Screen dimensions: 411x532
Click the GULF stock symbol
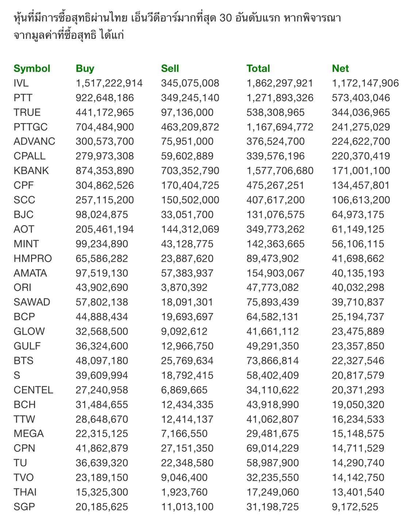click(27, 346)
